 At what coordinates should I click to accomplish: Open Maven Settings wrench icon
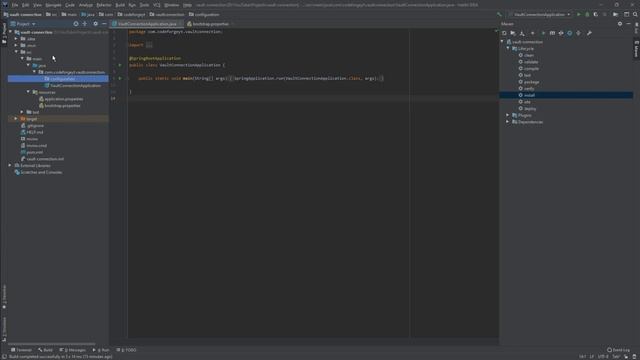pos(589,33)
